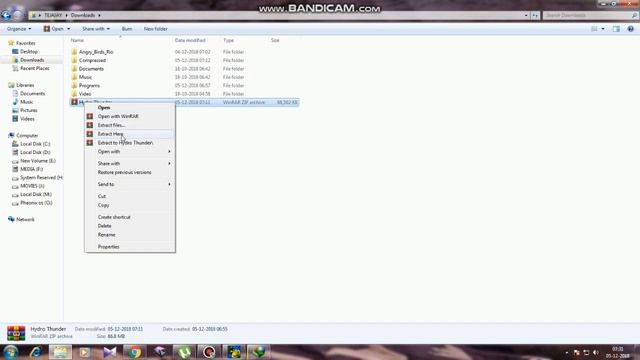The height and width of the screenshot is (360, 640).
Task: Click the address bar refresh button
Action: point(535,15)
